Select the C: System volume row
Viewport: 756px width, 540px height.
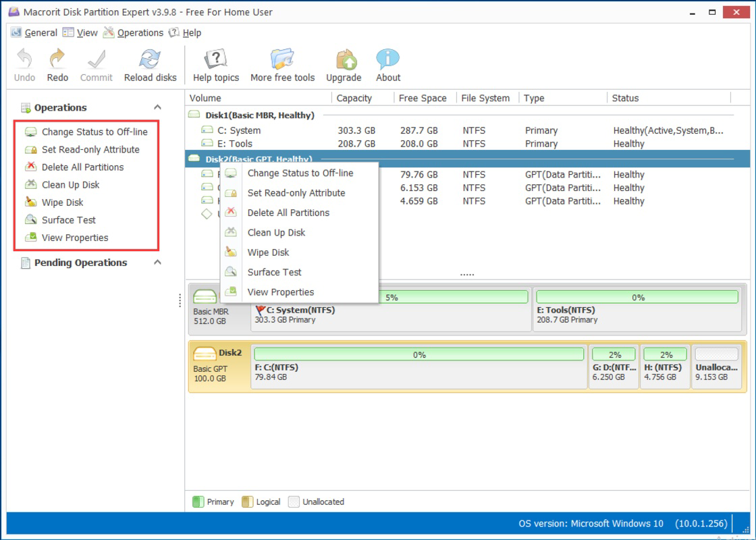466,131
